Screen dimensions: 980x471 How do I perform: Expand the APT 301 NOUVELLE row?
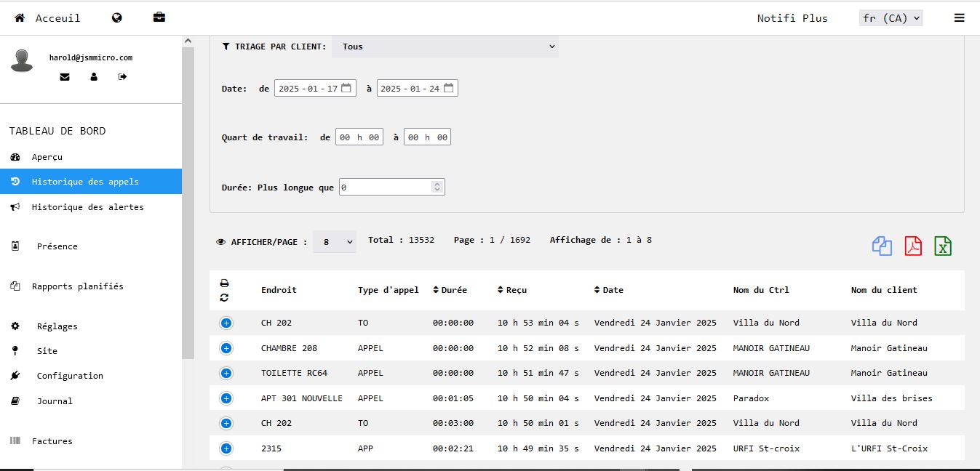(x=226, y=398)
